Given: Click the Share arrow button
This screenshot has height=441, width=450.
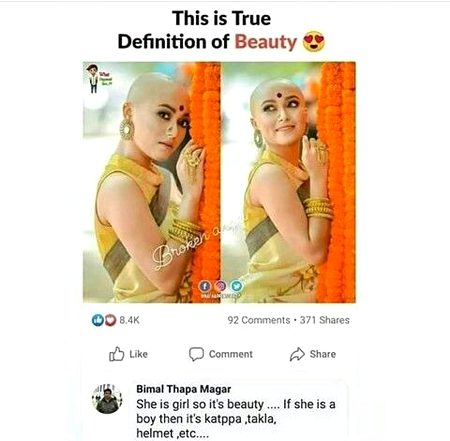Looking at the screenshot, I should click(313, 354).
